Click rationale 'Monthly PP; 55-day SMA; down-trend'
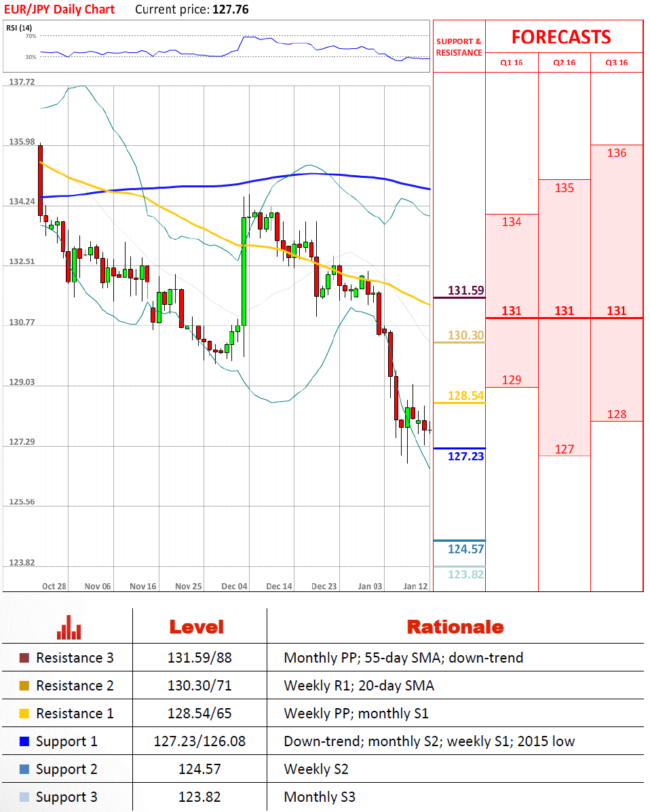 pyautogui.click(x=404, y=658)
